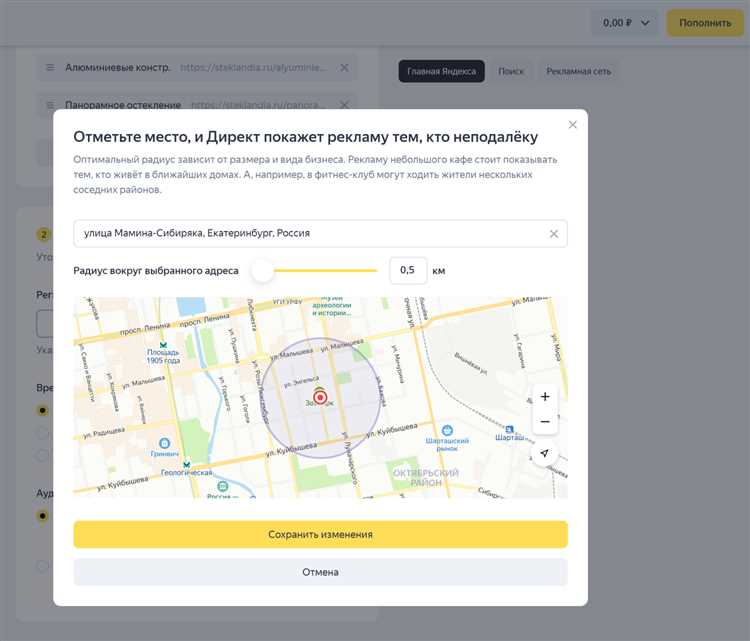Remove the Панорамное остекление link row
Viewport: 750px width, 641px height.
pyautogui.click(x=344, y=104)
